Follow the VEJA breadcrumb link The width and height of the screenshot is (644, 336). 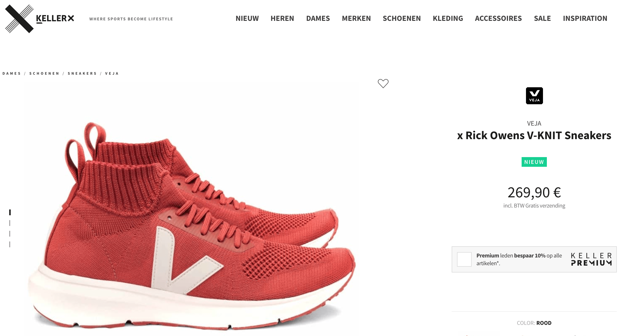pos(112,73)
